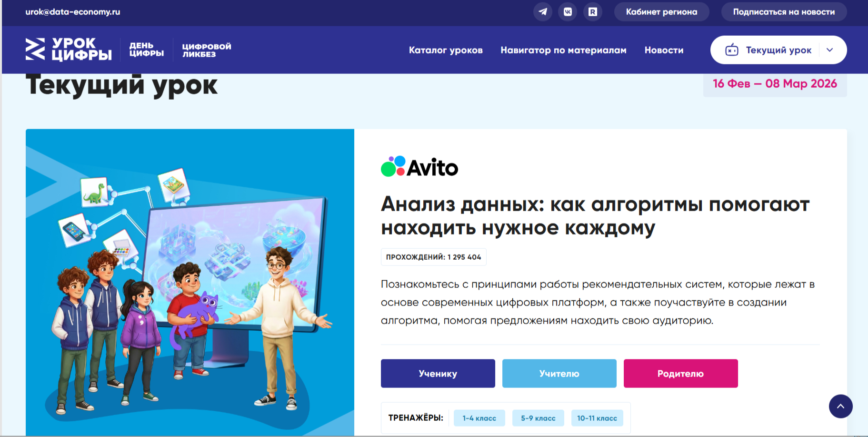Open Навигатор по материалам menu item
Screen dimensions: 868x437
[563, 50]
